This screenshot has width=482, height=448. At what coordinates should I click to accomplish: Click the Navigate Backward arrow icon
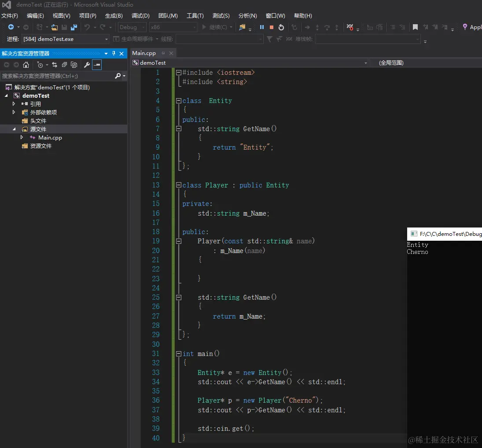pos(11,27)
